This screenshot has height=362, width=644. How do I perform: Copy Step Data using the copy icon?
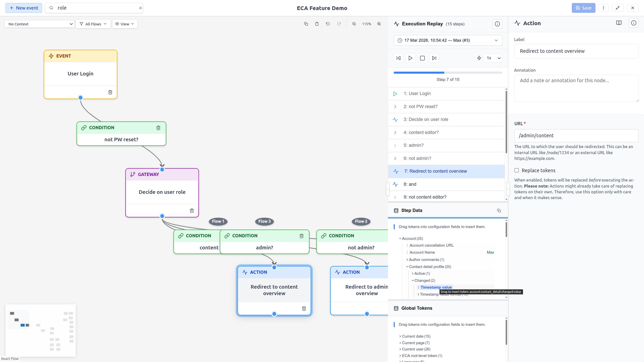point(499,211)
